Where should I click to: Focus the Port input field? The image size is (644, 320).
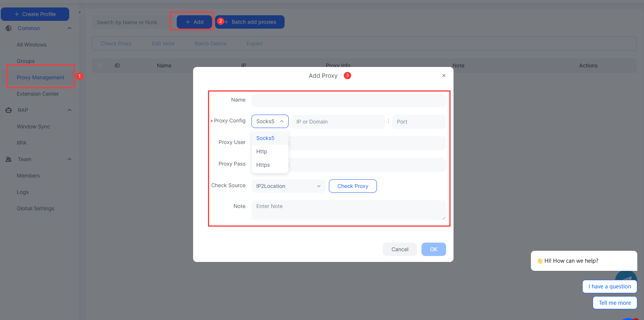click(419, 122)
